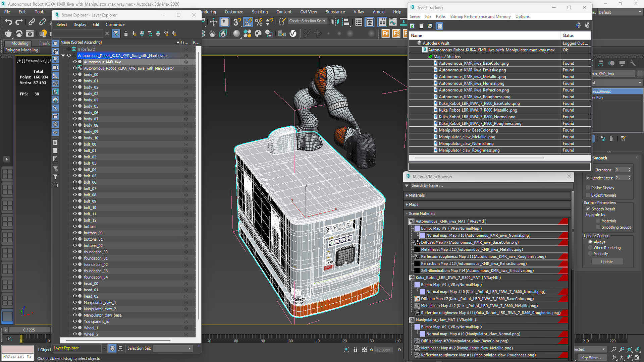The height and width of the screenshot is (362, 644).
Task: Open the Align tool icon
Action: 345,22
